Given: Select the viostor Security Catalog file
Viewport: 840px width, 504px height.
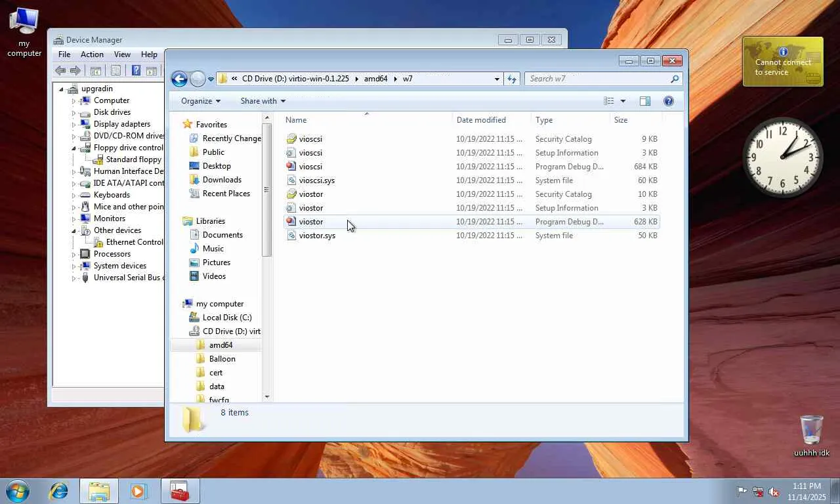Looking at the screenshot, I should point(472,194).
